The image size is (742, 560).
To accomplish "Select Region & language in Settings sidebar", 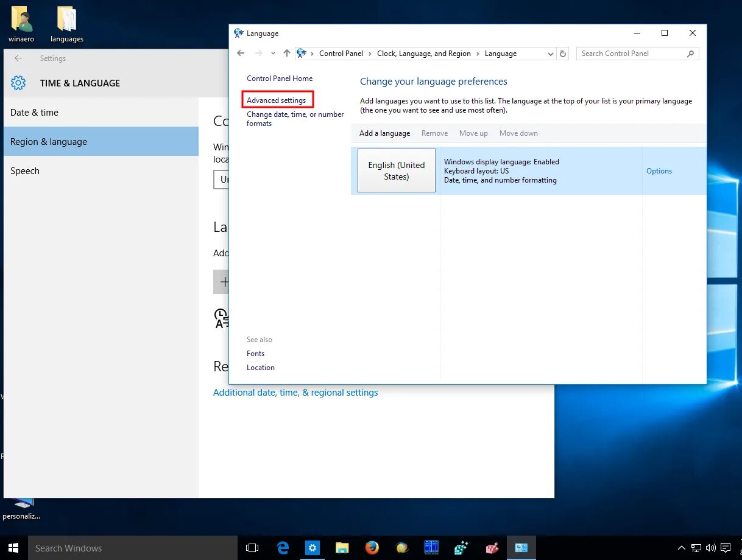I will (101, 141).
